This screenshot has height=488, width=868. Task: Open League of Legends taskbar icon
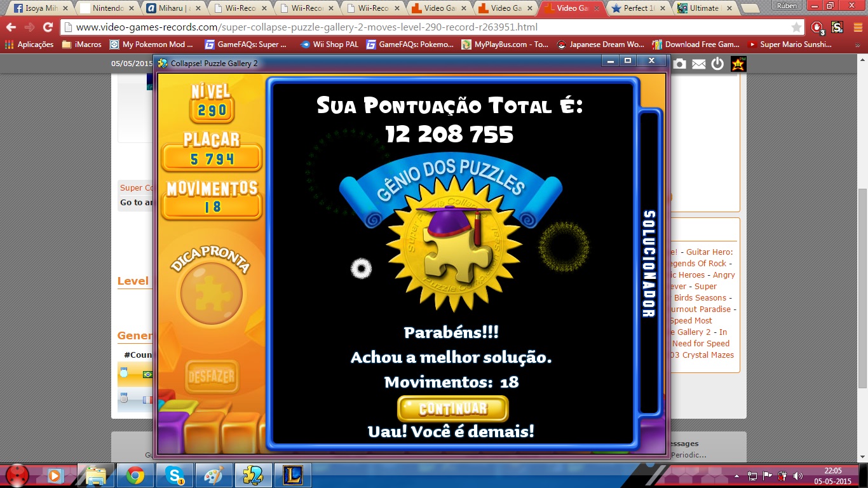coord(293,475)
